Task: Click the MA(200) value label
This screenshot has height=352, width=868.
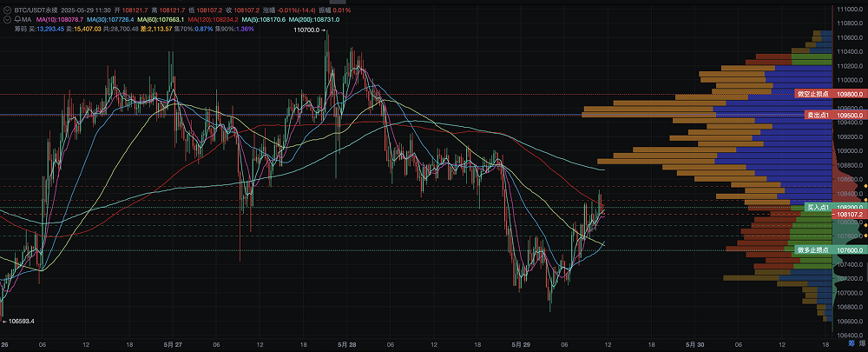Action: pos(314,19)
